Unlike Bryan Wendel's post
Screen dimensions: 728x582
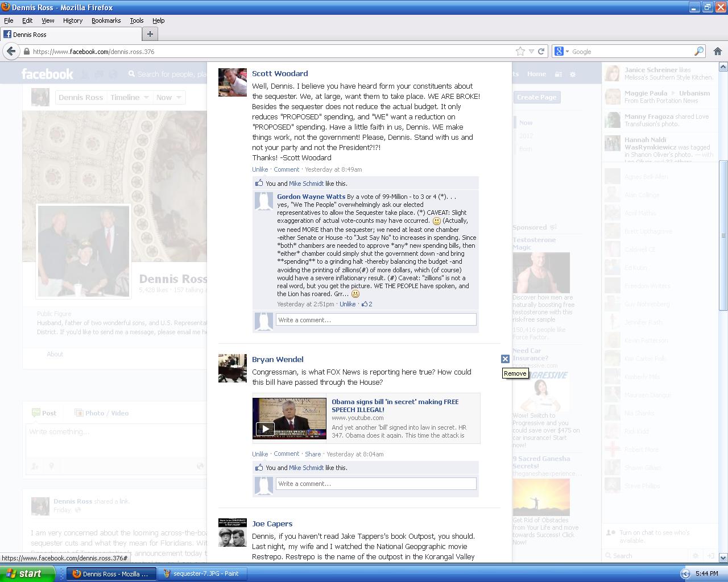click(260, 454)
